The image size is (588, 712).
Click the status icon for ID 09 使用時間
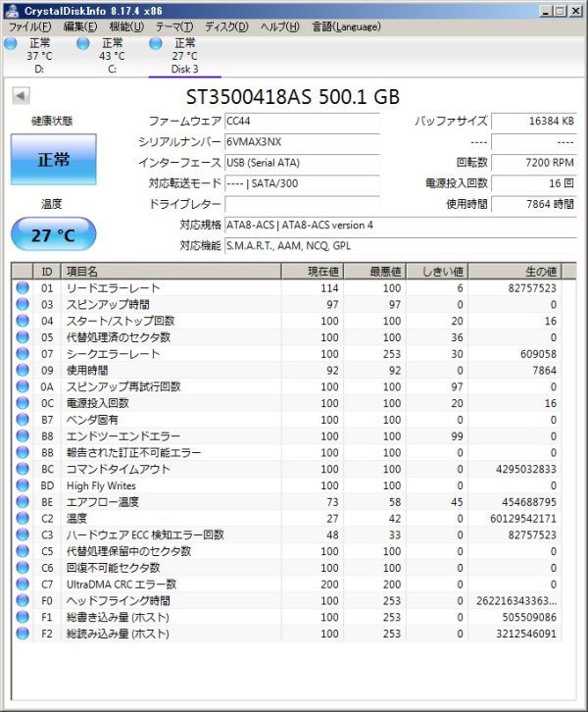click(23, 370)
